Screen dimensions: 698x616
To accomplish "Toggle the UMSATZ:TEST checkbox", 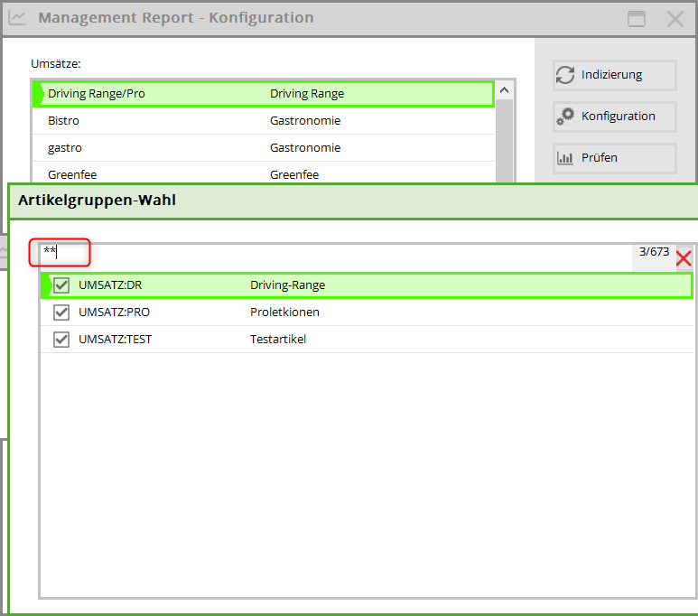I will point(61,340).
